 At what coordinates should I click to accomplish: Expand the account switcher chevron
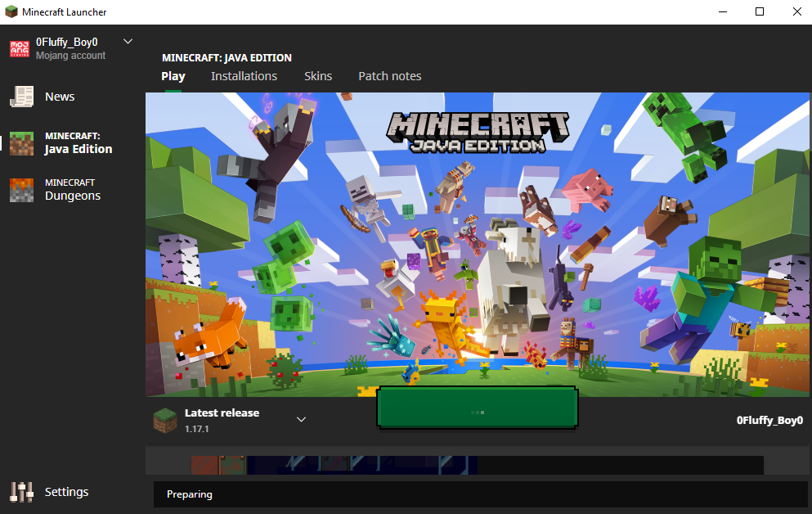pyautogui.click(x=128, y=42)
